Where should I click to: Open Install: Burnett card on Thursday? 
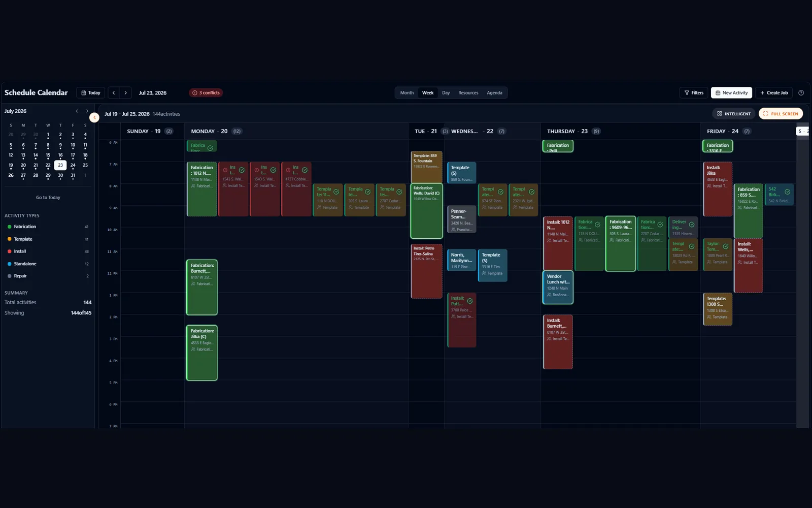click(x=558, y=342)
